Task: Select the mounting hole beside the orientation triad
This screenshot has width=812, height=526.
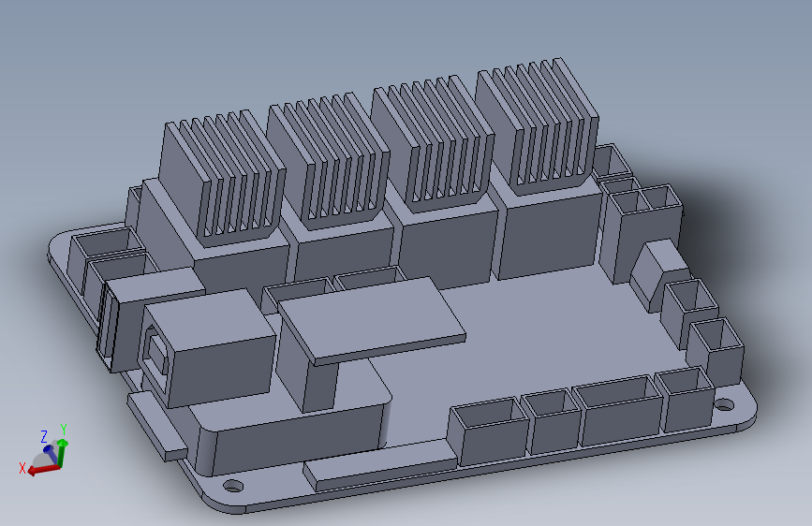Action: point(233,486)
